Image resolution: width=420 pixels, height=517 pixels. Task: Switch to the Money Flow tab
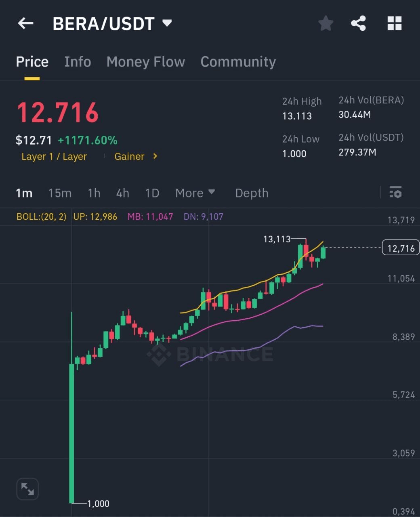tap(146, 62)
